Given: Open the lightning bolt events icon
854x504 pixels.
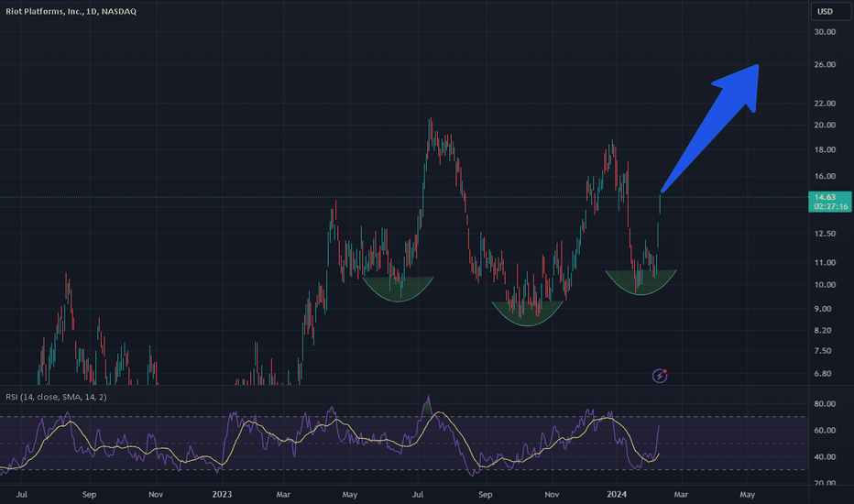Looking at the screenshot, I should (660, 376).
